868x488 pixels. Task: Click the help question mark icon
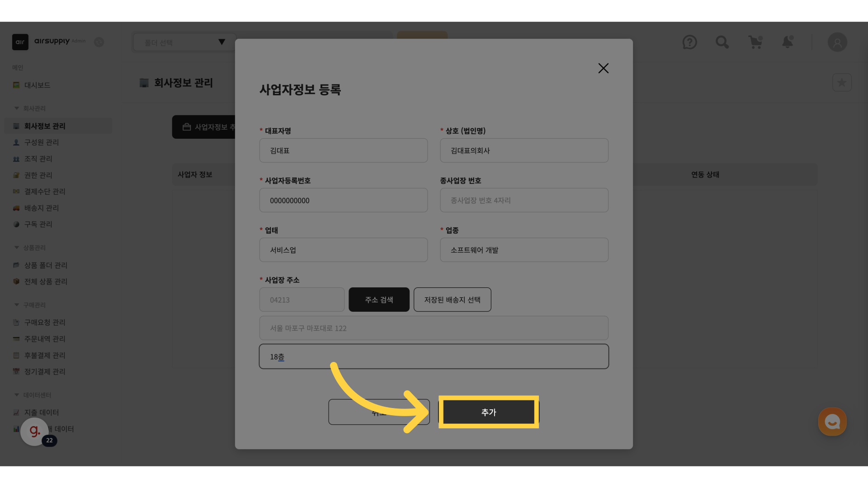(689, 42)
